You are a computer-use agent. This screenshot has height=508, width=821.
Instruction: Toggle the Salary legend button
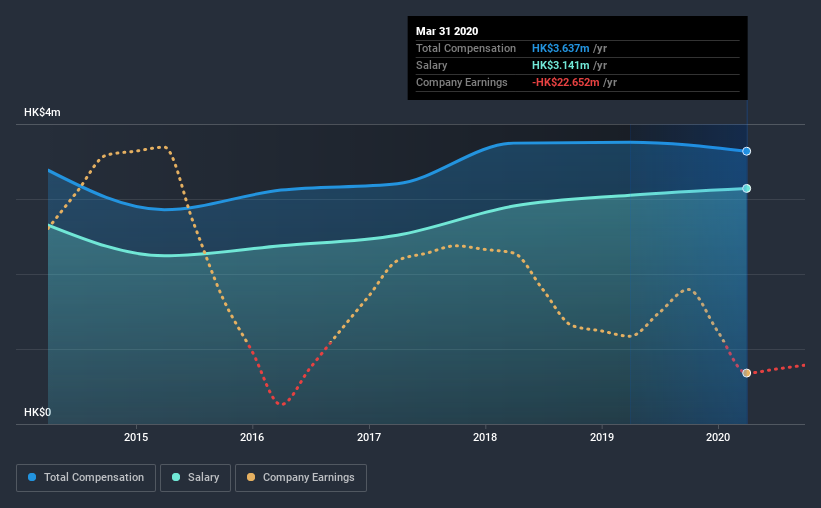[x=195, y=478]
